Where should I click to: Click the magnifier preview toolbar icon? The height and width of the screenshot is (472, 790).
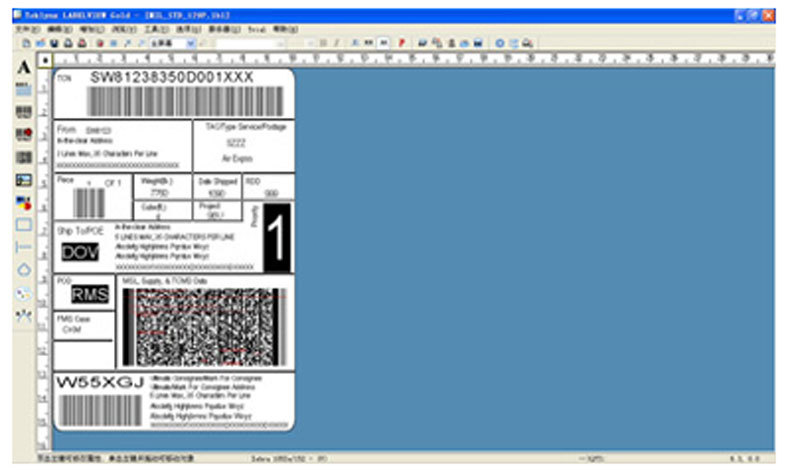pos(527,43)
